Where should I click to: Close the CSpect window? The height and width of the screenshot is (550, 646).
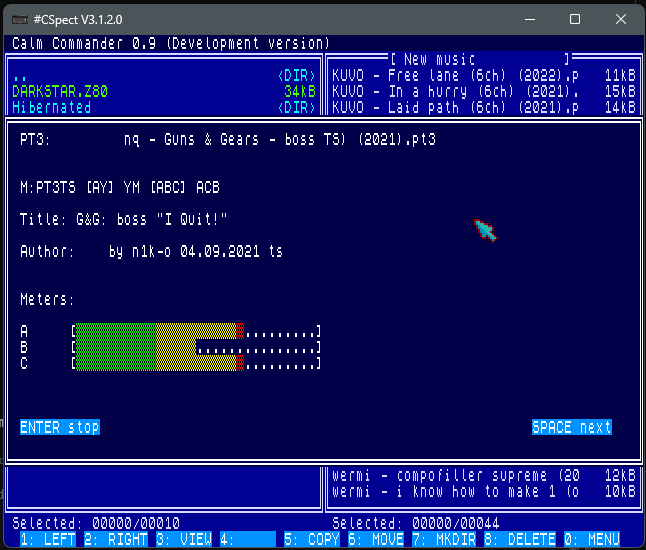[620, 19]
